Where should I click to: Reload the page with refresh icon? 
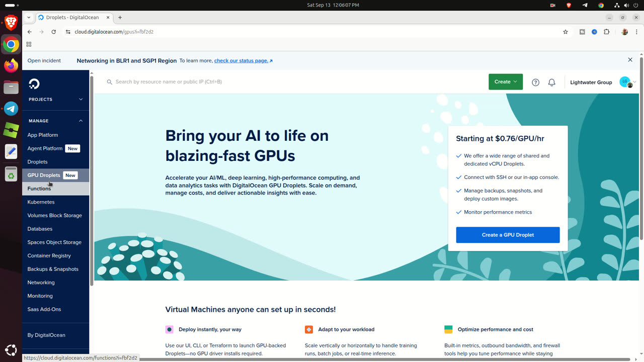pos(54,32)
